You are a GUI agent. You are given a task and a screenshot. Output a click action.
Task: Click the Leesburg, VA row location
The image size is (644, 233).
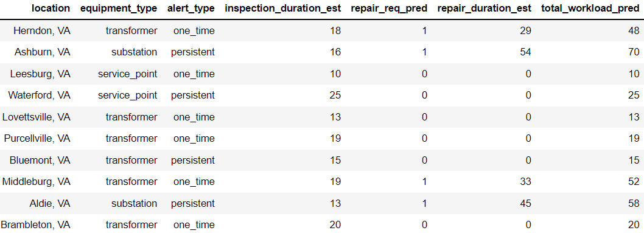click(x=41, y=74)
